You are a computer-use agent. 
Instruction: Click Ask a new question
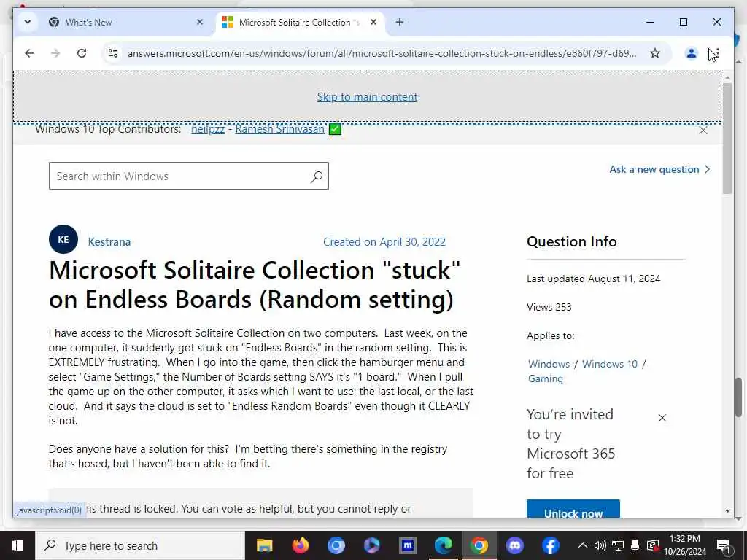click(659, 169)
